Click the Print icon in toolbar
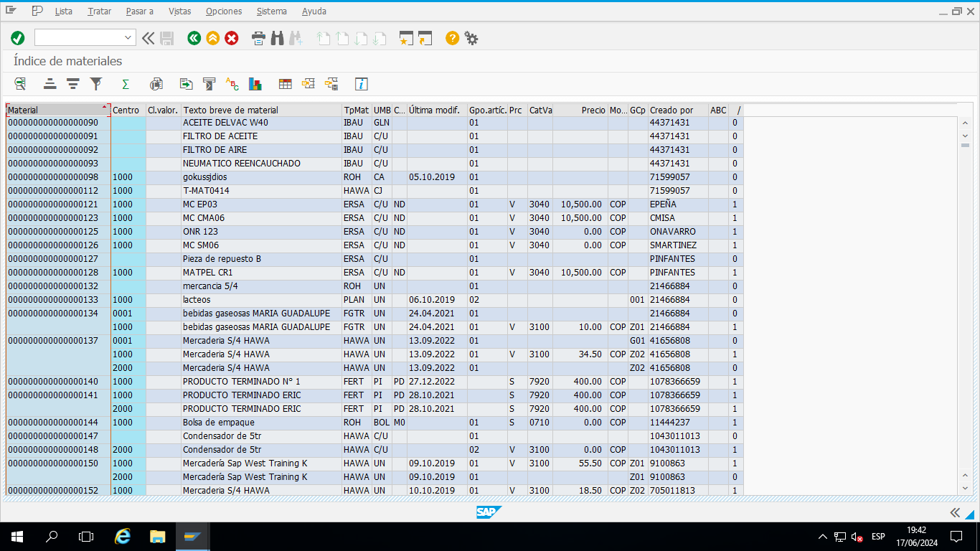The height and width of the screenshot is (551, 980). [259, 38]
